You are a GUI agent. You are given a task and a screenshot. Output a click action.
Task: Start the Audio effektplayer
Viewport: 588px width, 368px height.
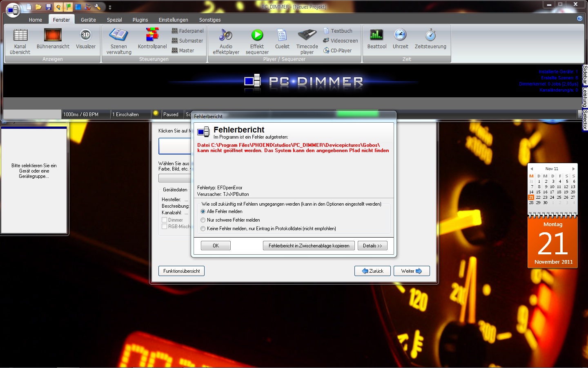tap(225, 40)
